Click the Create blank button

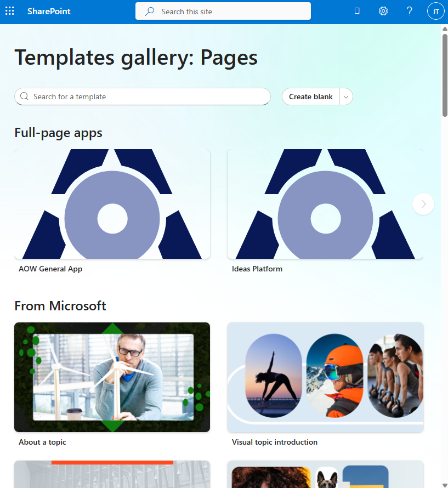(x=311, y=97)
